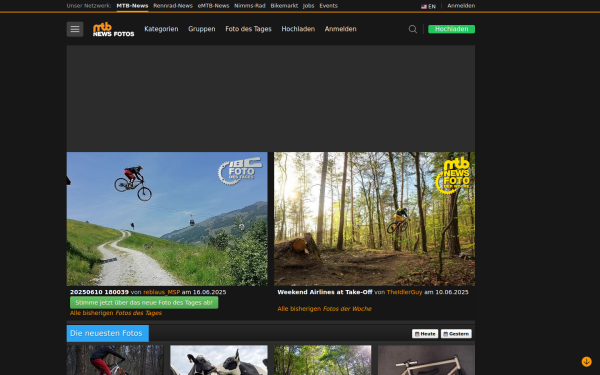Open Nimms-Rad network link

[250, 6]
